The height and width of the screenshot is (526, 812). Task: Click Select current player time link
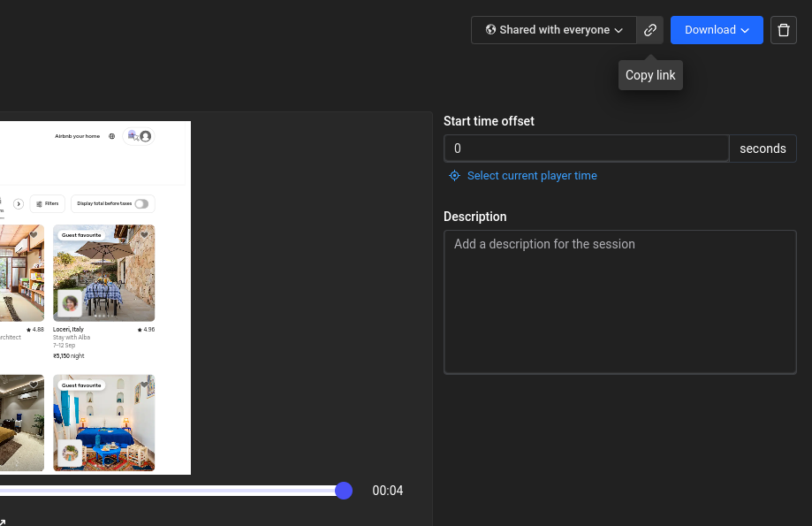(532, 176)
